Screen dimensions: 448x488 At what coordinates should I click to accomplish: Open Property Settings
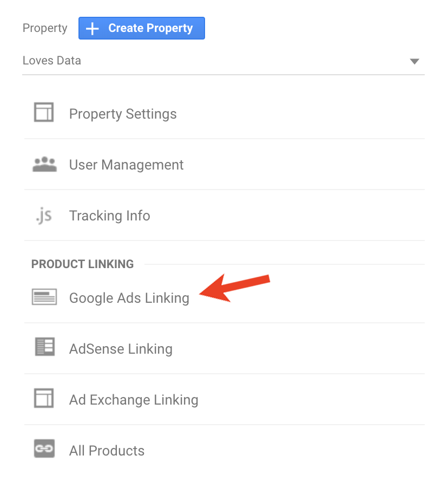pyautogui.click(x=225, y=114)
